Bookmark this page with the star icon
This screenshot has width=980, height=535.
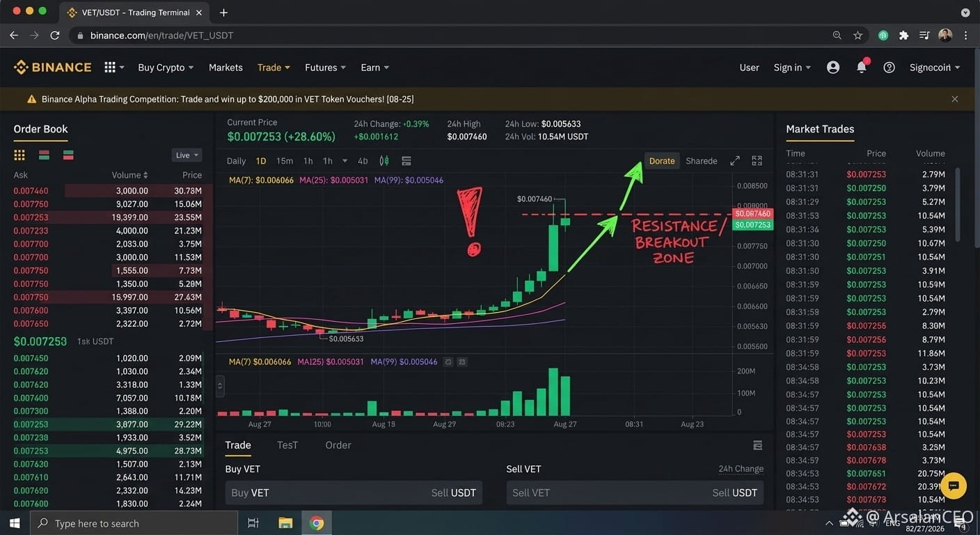[x=858, y=35]
